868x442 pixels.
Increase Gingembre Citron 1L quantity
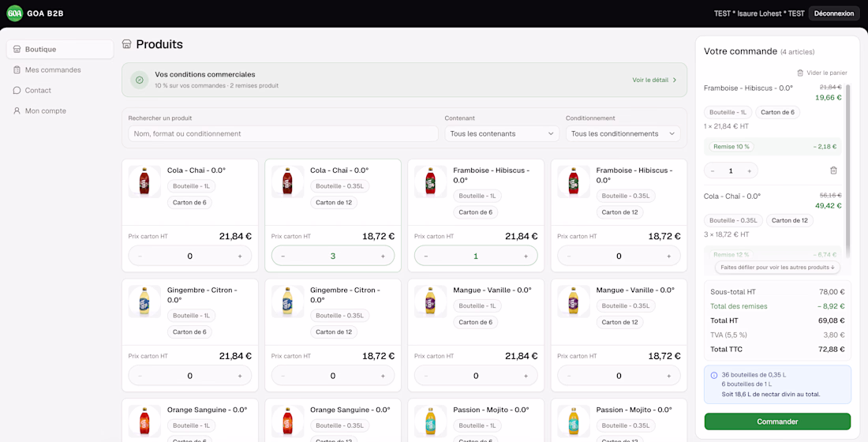coord(240,376)
